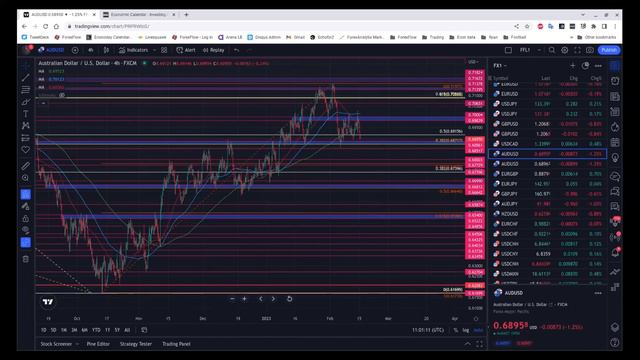Toggle stay-in-drawing-mode pencil lock icon
This screenshot has height=360, width=640.
26,206
